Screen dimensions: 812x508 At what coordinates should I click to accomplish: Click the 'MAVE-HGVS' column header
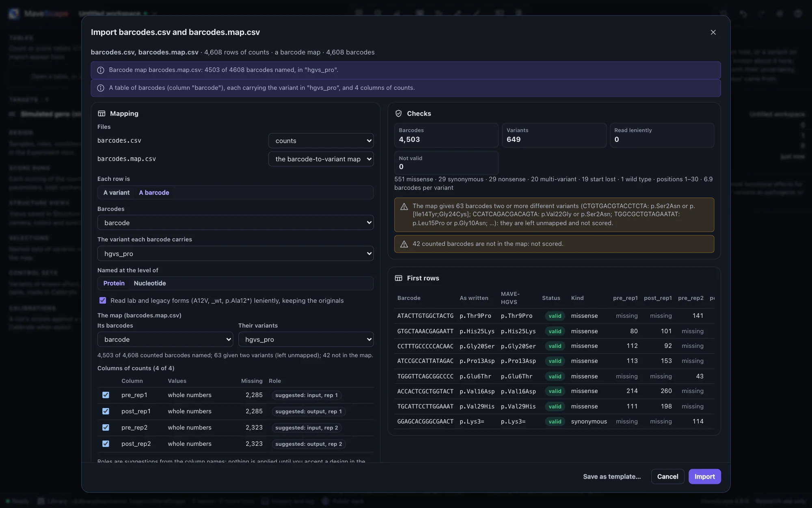point(510,298)
